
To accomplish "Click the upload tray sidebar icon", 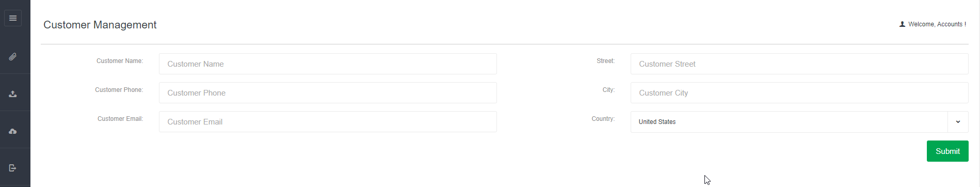I will pos(13,94).
